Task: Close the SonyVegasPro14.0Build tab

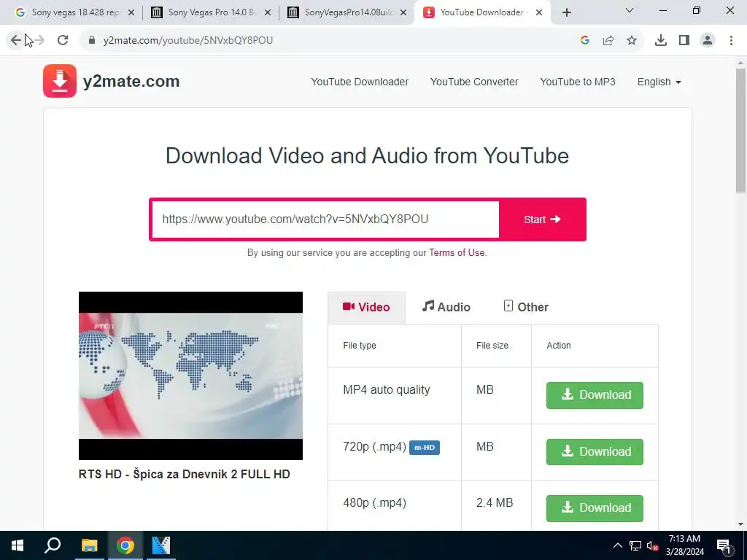Action: (403, 13)
